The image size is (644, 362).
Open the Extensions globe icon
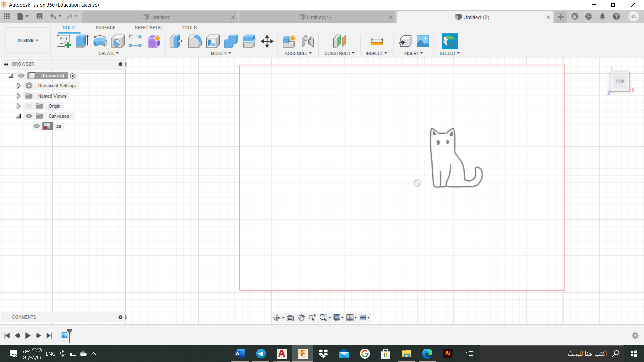[x=575, y=16]
